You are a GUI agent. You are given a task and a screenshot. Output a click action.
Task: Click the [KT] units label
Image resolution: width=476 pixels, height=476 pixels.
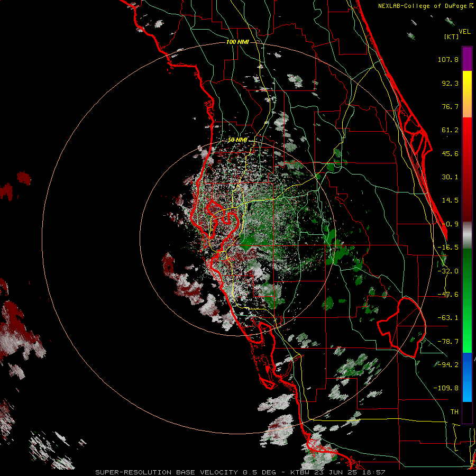(451, 36)
